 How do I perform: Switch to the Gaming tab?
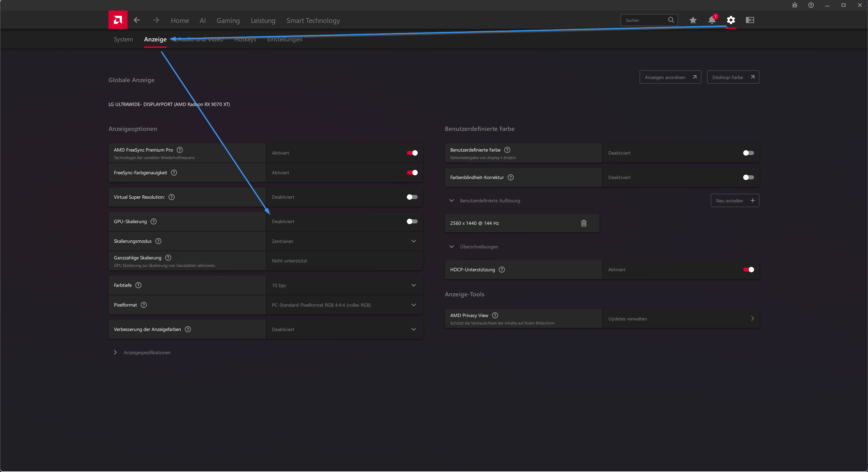(x=228, y=21)
